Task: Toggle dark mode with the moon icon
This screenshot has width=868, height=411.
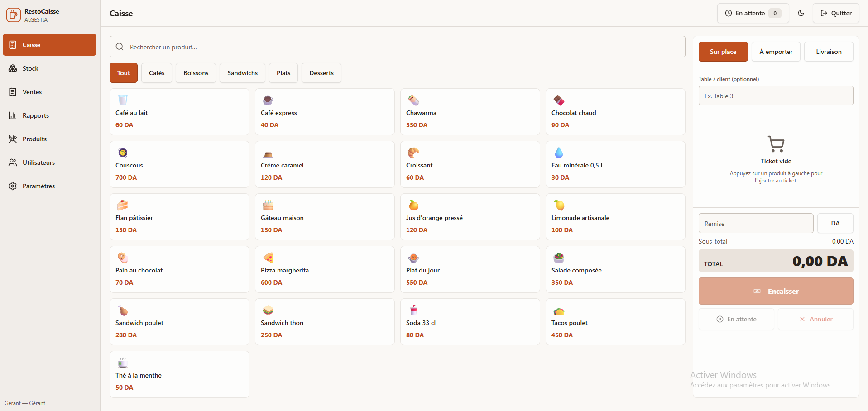Action: 801,13
